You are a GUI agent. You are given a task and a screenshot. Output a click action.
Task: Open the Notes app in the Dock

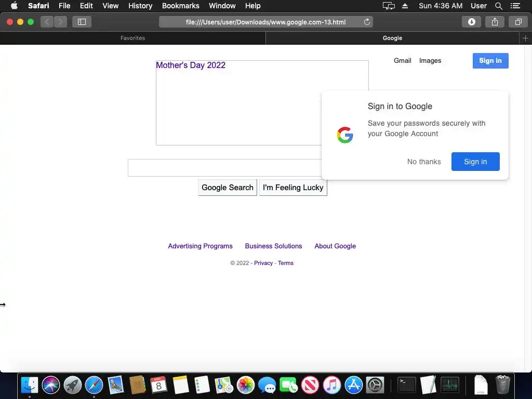tap(180, 385)
